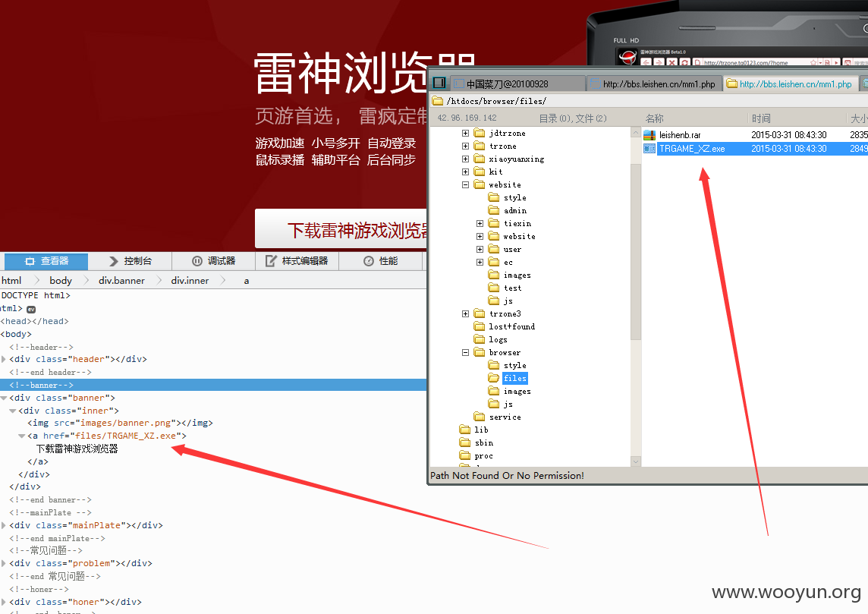Select the 2015-03-31 08:43:30 time of TRGAME_XZ.exe
Viewport: 868px width, 614px height.
coord(788,149)
